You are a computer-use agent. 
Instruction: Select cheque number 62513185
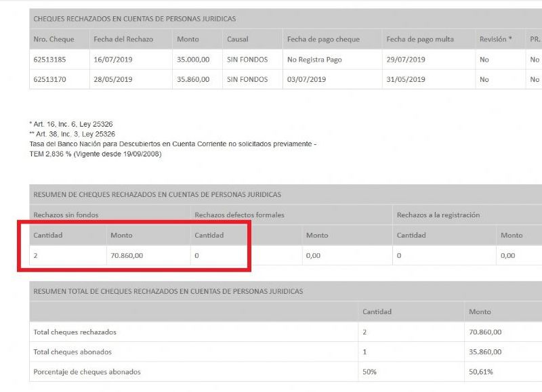pos(49,60)
